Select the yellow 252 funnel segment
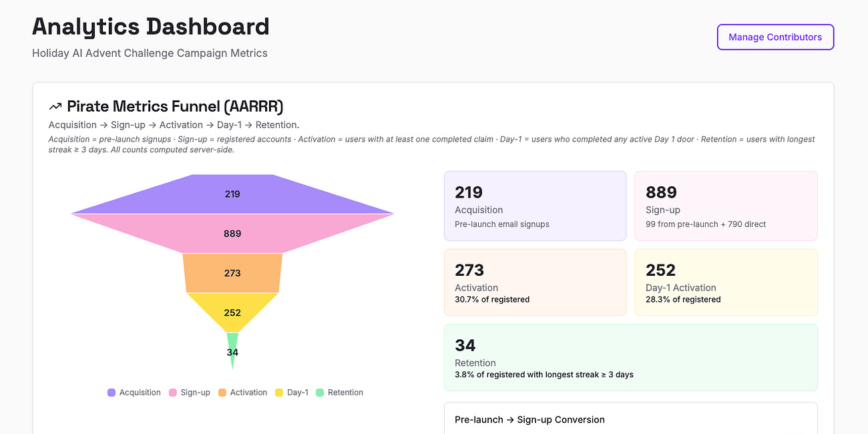This screenshot has height=434, width=868. 232,312
